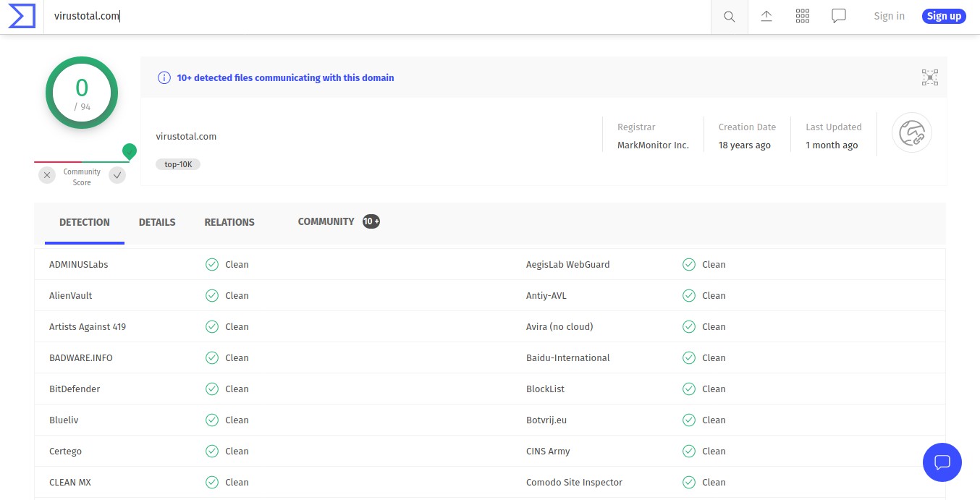Screen dimensions: 980x500
Task: Click the AlienVault clean check icon
Action: coord(212,296)
